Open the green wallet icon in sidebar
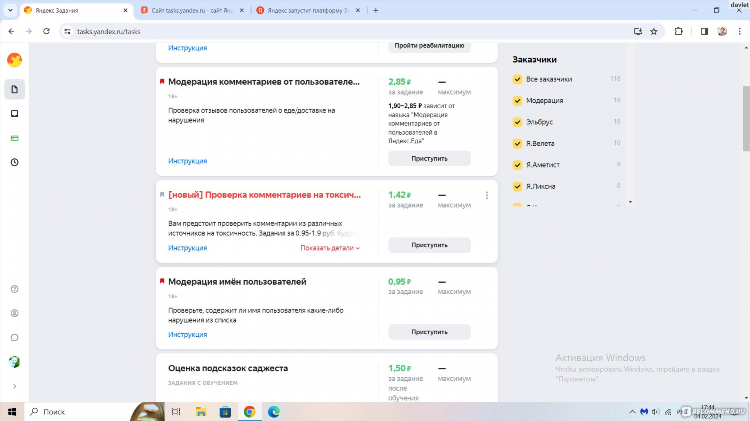This screenshot has height=421, width=750. coord(14,138)
